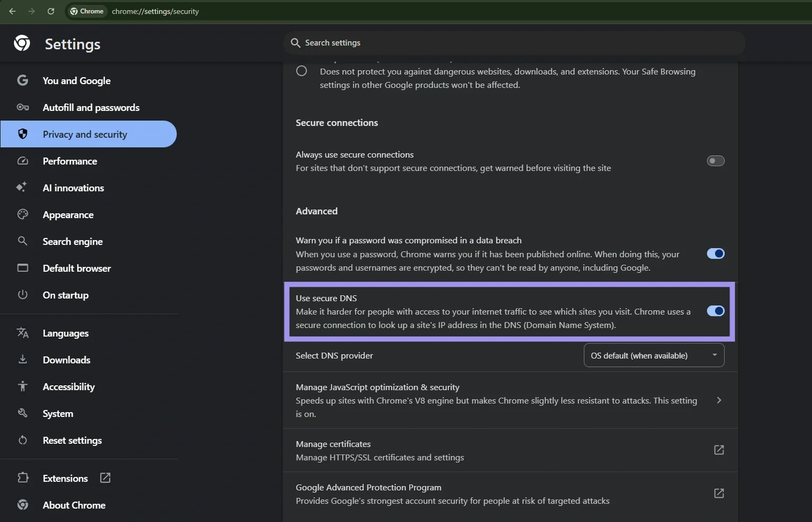Screen dimensions: 812x522
Task: Click into the Search settings field
Action: tap(514, 43)
